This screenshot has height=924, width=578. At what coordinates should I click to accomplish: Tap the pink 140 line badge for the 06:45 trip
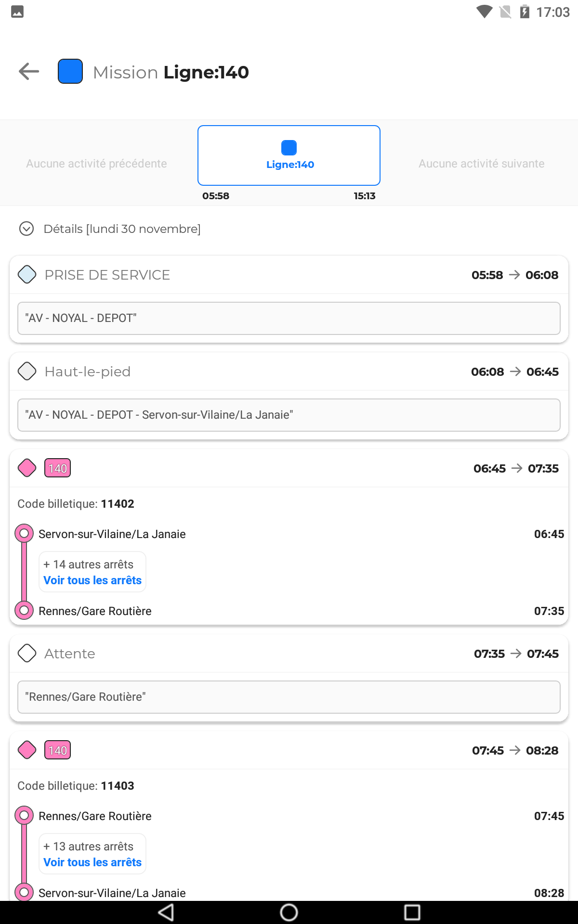tap(58, 468)
